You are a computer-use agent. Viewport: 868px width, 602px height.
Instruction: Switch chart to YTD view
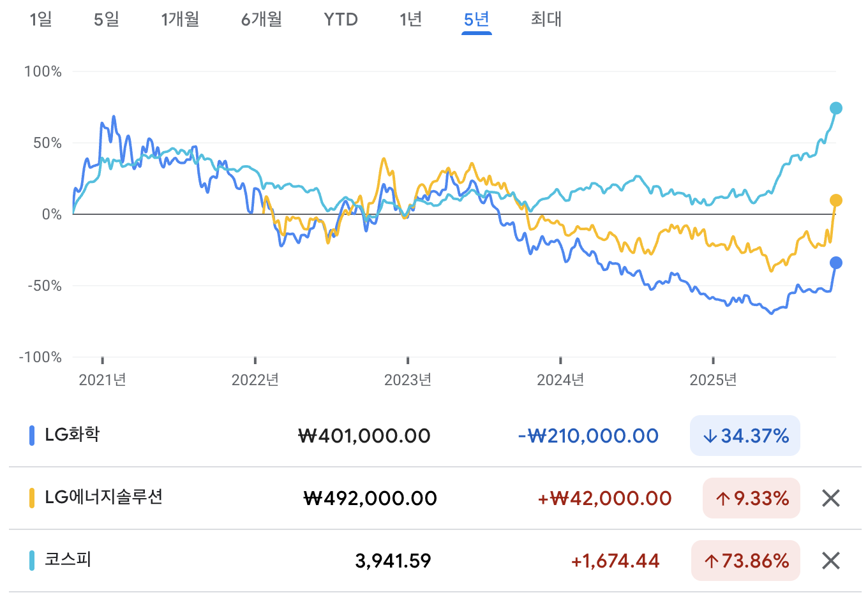[341, 19]
